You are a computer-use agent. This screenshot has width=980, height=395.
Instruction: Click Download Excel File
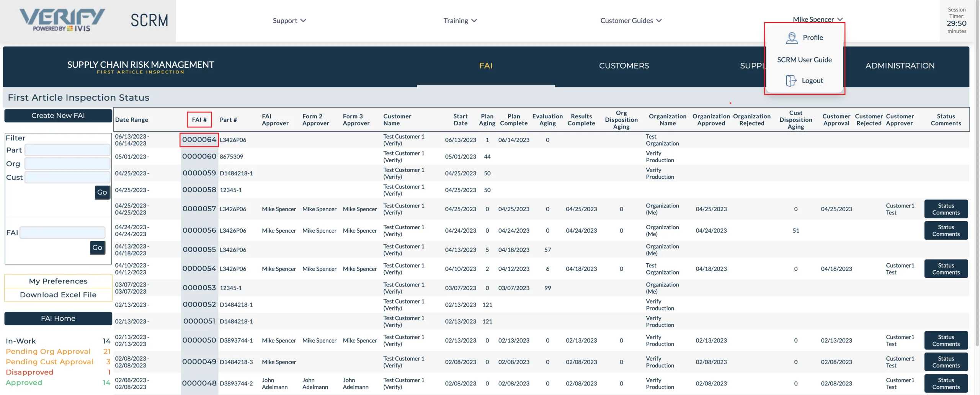coord(58,295)
